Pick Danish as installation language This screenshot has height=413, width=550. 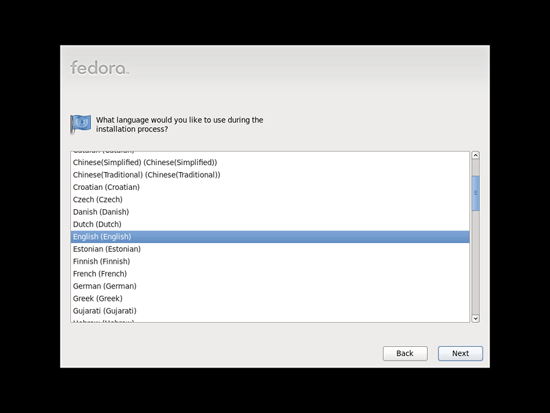(270, 212)
